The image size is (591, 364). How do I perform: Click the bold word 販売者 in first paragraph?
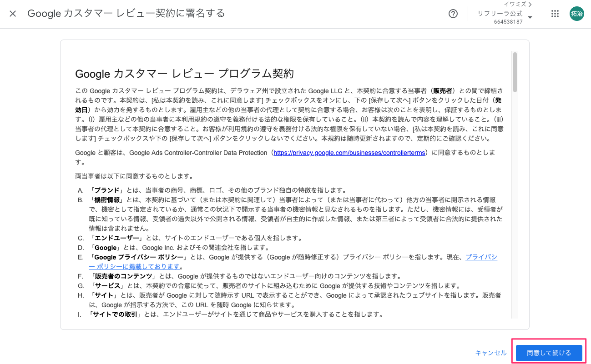coord(443,91)
